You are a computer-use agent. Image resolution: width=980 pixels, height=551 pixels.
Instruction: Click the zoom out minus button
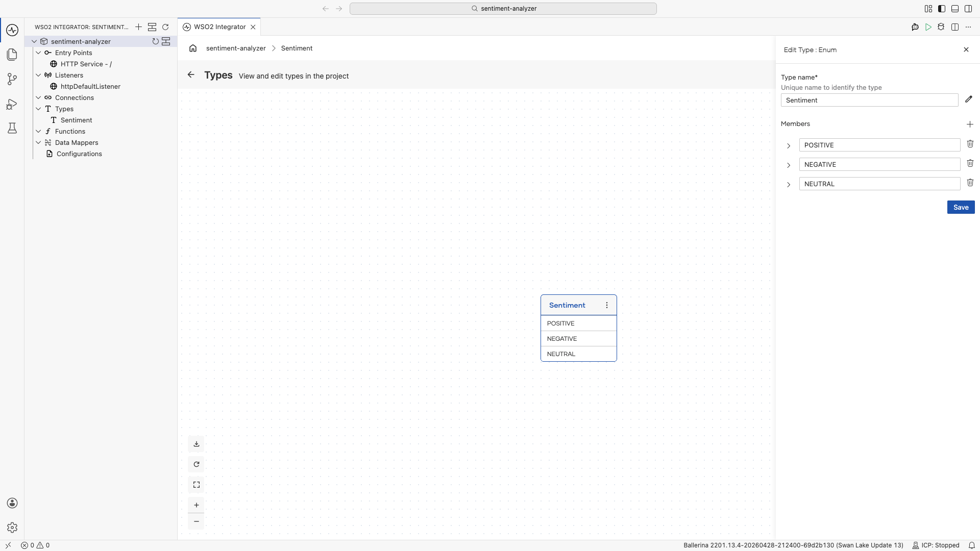pos(197,521)
